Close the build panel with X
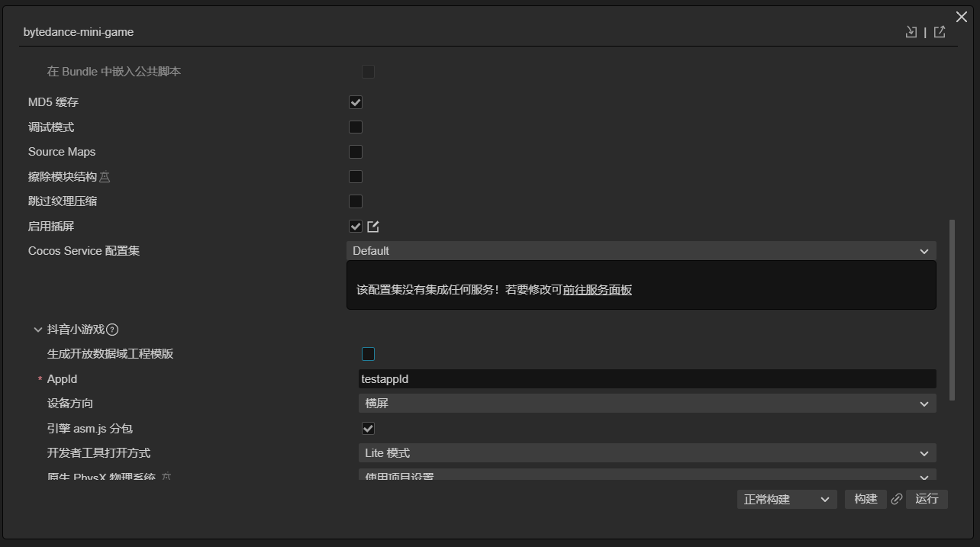 (962, 17)
